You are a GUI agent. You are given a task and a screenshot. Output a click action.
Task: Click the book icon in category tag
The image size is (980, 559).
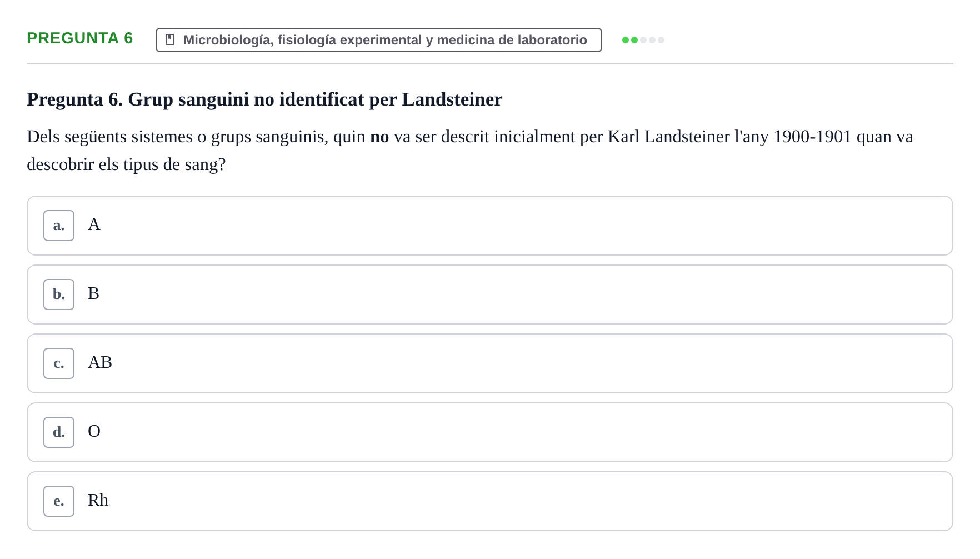[170, 40]
